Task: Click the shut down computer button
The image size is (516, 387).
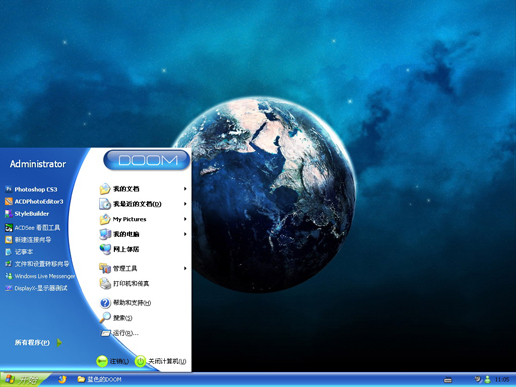Action: click(x=161, y=361)
